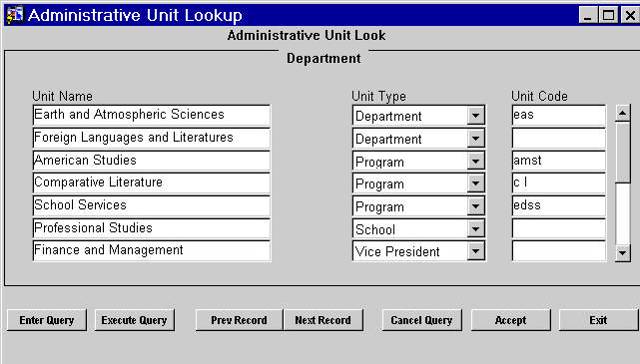The image size is (640, 364).
Task: Select the American Studies name field
Action: pos(152,161)
